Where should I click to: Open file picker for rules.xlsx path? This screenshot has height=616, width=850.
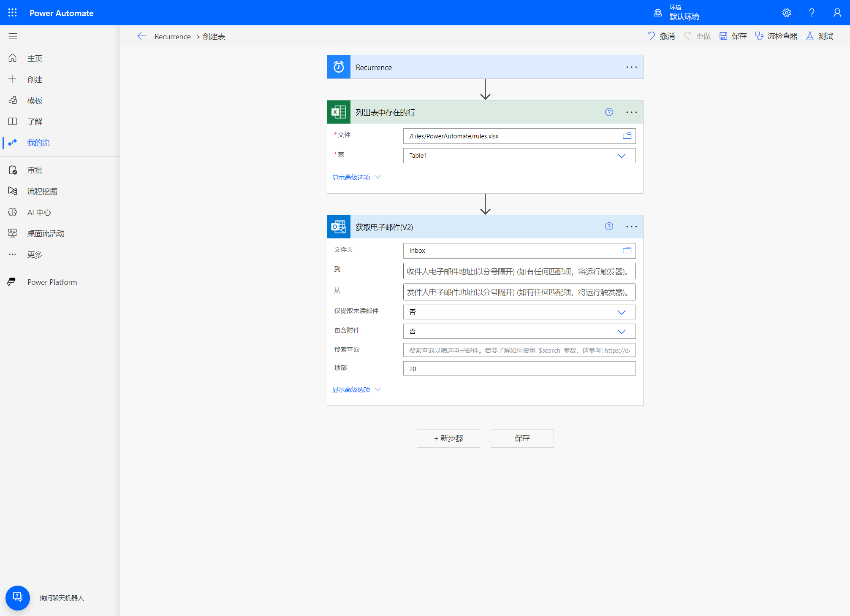pos(627,136)
